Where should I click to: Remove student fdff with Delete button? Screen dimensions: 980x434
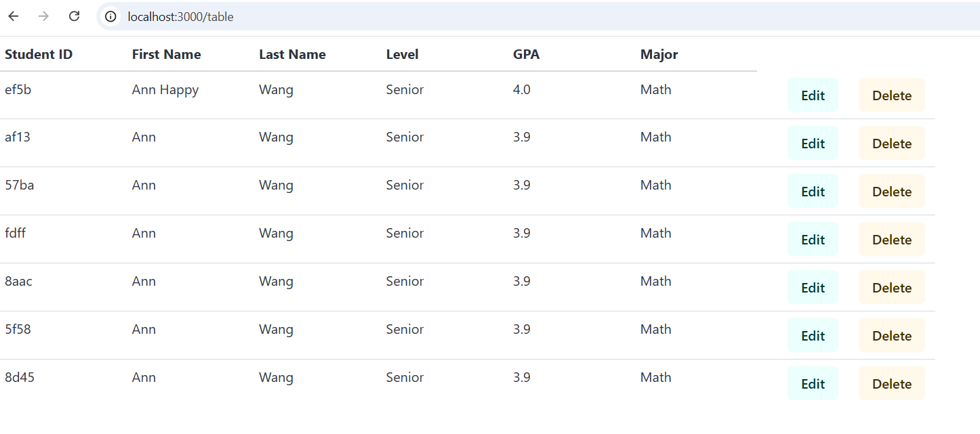[891, 240]
